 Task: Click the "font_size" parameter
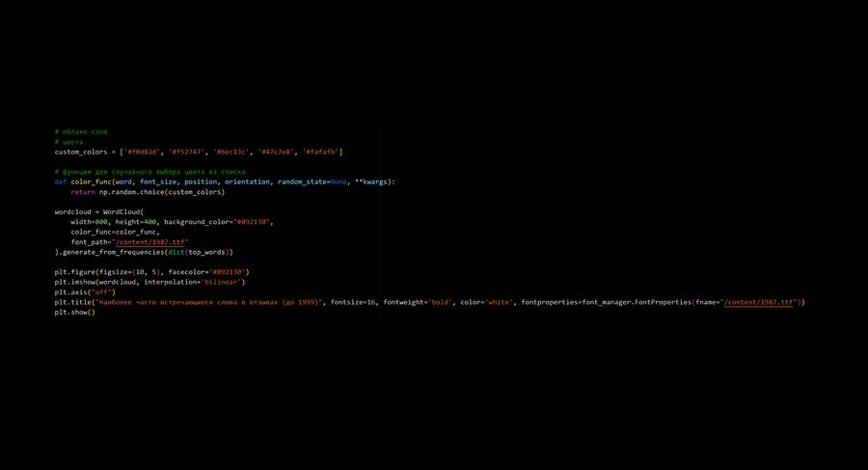[158, 181]
